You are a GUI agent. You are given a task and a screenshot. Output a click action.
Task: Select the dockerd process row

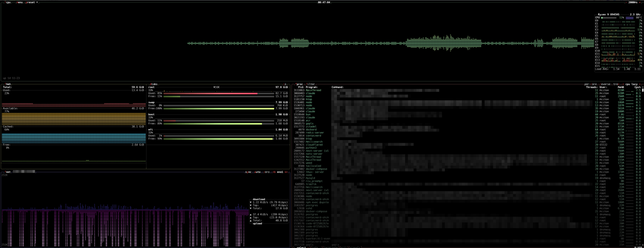coord(467,129)
